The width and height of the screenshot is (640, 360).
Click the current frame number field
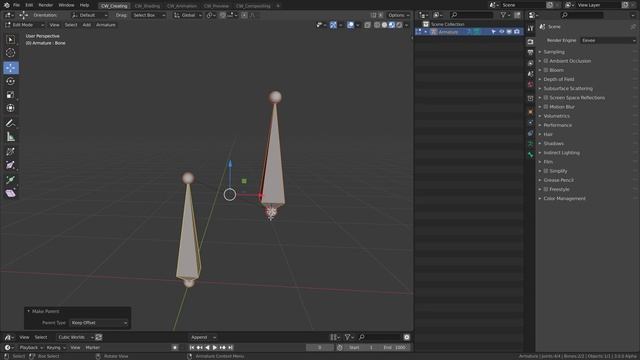click(x=320, y=348)
